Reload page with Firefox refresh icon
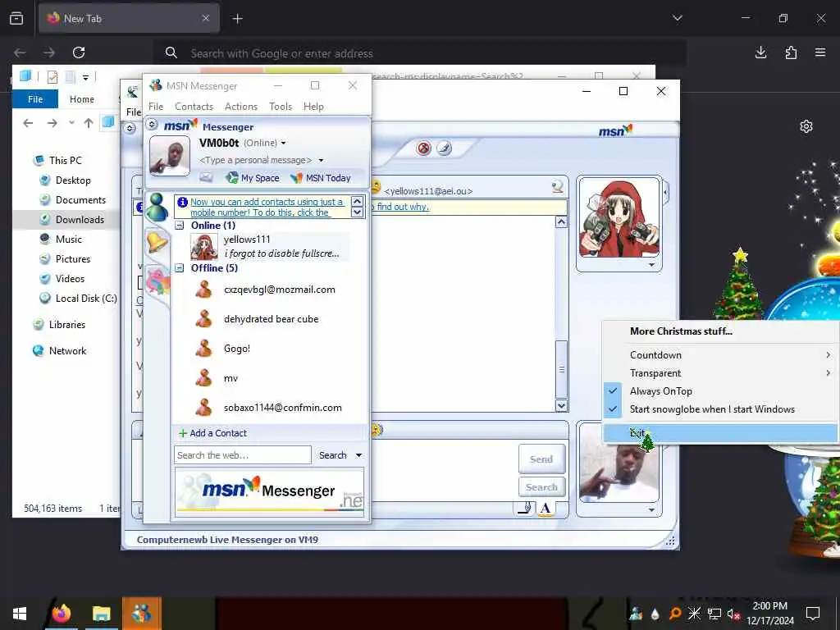This screenshot has height=630, width=840. [x=79, y=52]
